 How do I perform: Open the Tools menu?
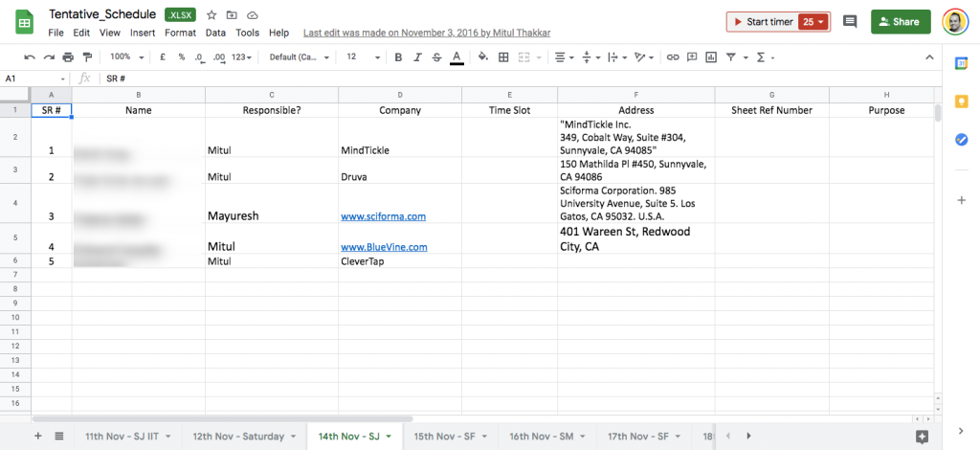(x=248, y=33)
